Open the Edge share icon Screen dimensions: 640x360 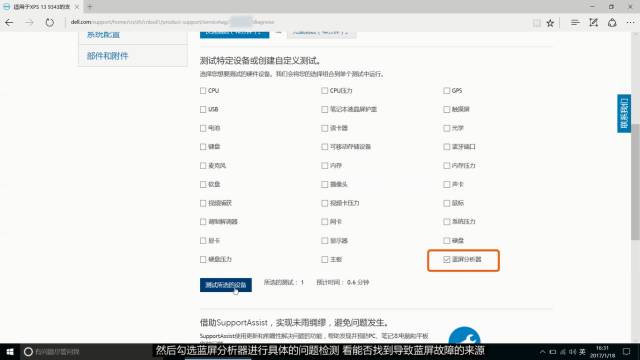(612, 23)
